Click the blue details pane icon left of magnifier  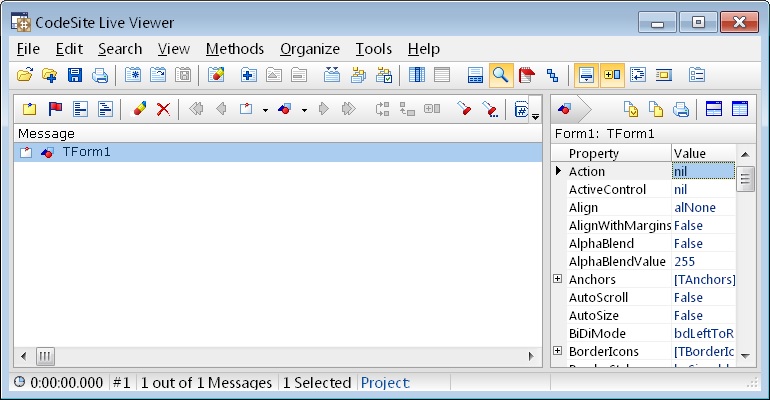pyautogui.click(x=475, y=75)
